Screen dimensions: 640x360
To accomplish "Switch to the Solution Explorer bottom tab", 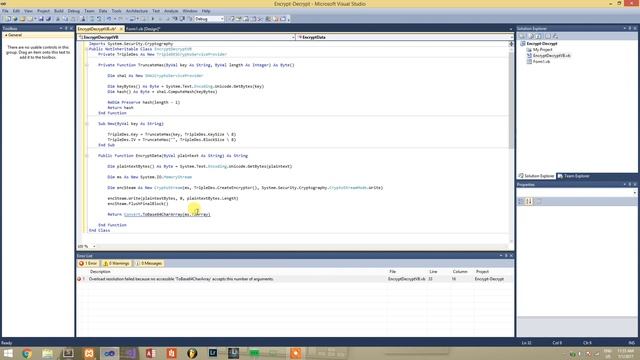I will tap(536, 176).
